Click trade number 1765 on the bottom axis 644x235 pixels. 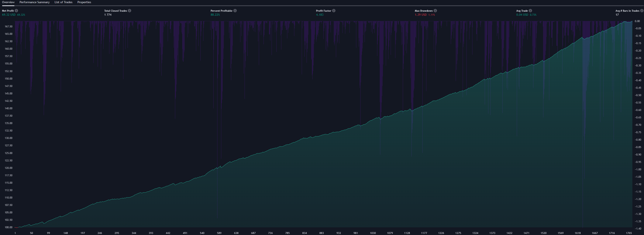[629, 233]
